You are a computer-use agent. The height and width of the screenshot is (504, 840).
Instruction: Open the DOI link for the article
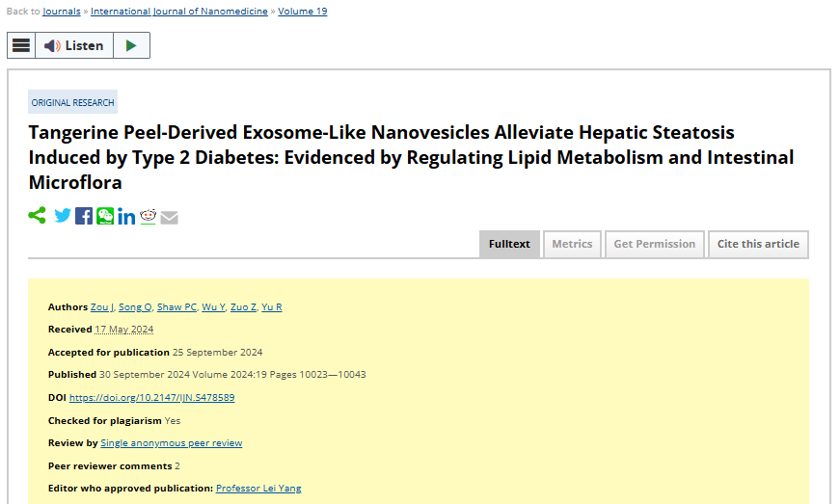coord(151,397)
